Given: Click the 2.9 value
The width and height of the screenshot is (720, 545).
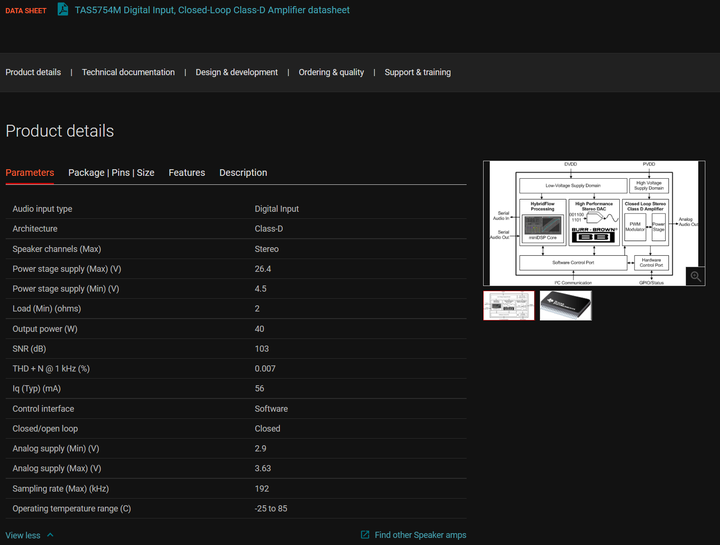Looking at the screenshot, I should (260, 449).
